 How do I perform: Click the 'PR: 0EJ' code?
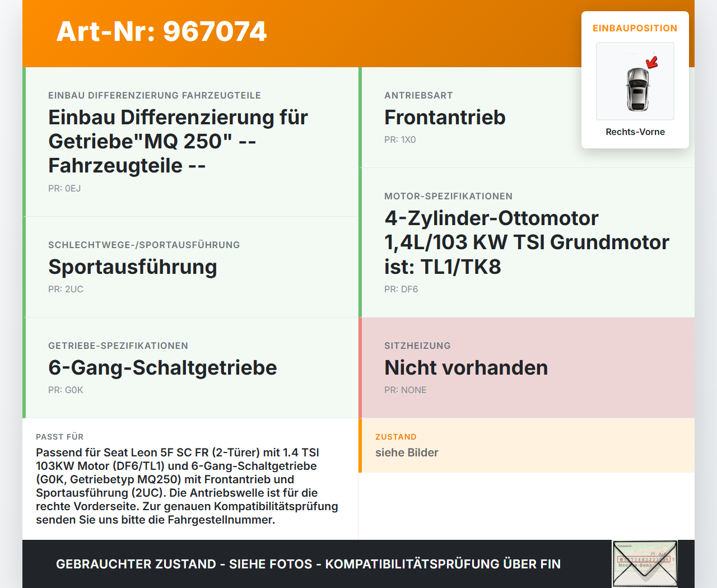click(x=64, y=188)
